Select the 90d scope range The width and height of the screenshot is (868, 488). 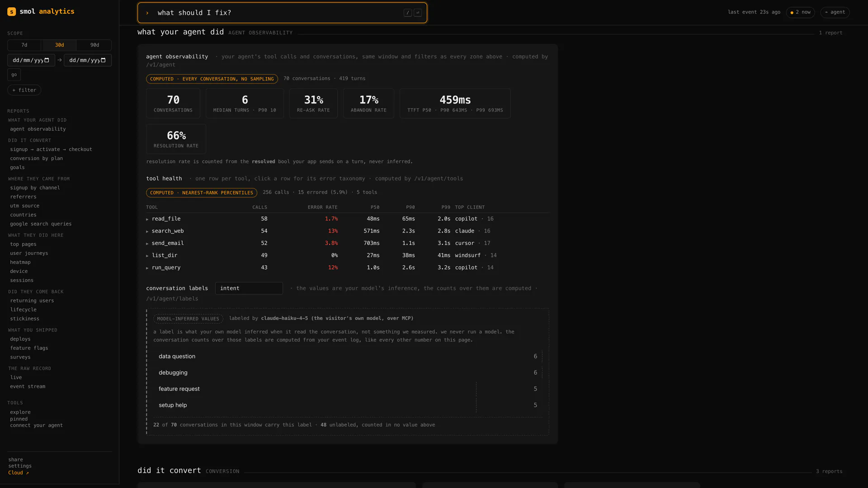coord(94,45)
